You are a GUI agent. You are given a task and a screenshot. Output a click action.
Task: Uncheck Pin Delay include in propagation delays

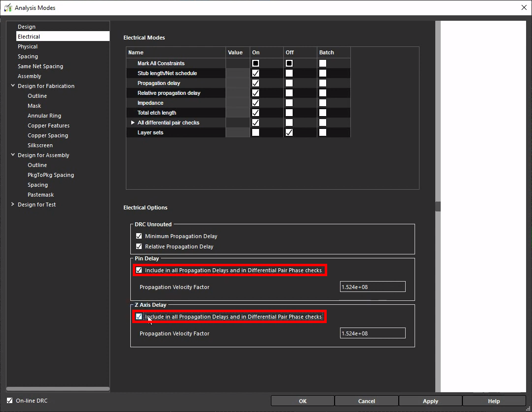coord(139,270)
